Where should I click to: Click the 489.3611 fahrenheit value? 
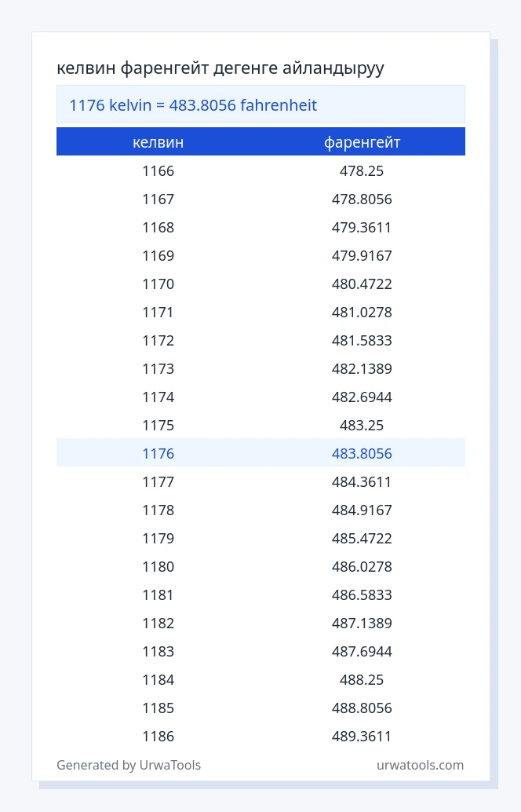pos(362,736)
